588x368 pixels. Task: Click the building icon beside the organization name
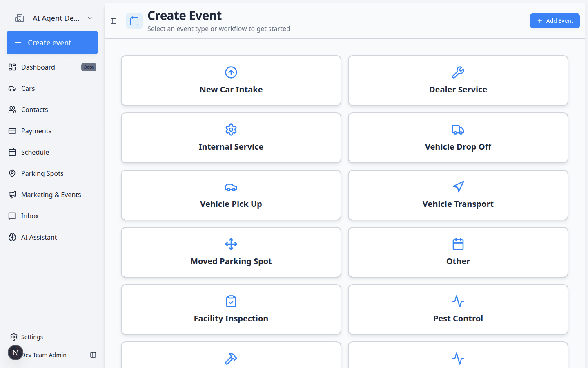tap(20, 18)
